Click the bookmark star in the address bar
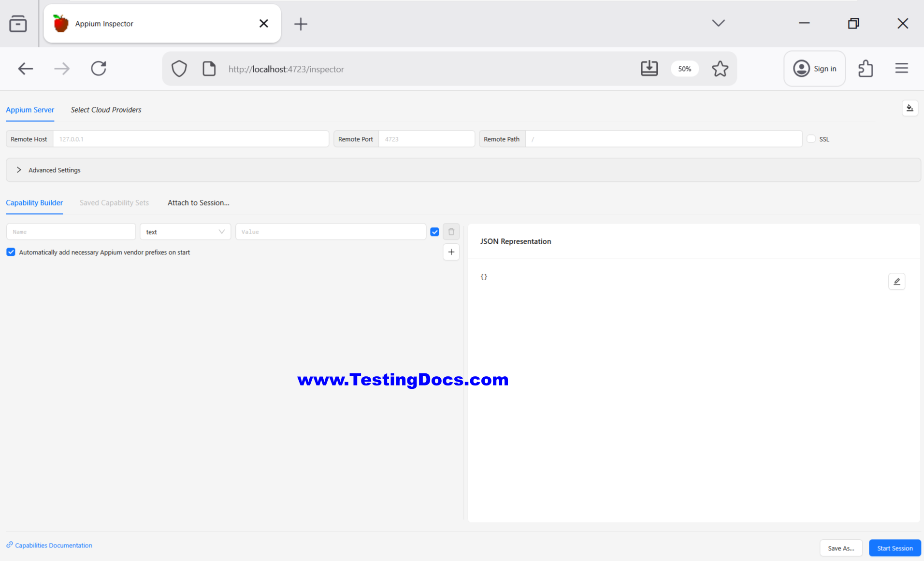 [x=720, y=69]
